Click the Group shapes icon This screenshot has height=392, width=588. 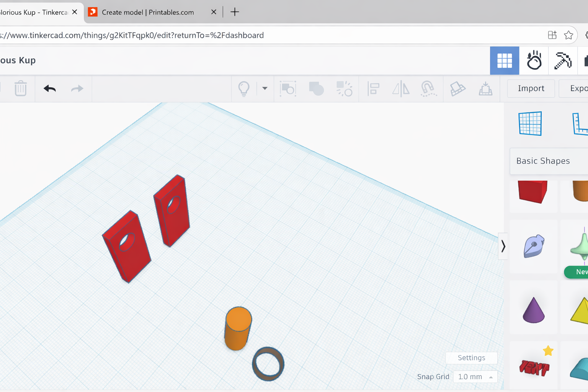pyautogui.click(x=288, y=88)
